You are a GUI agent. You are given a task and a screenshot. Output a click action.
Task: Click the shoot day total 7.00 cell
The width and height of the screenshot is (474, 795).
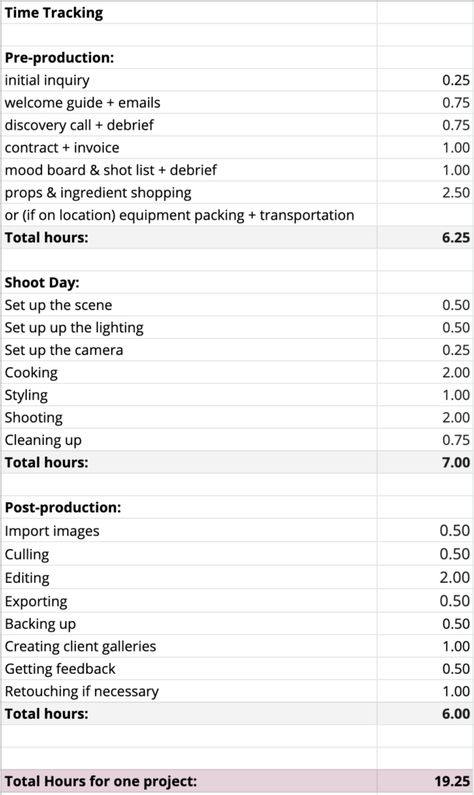pos(425,462)
